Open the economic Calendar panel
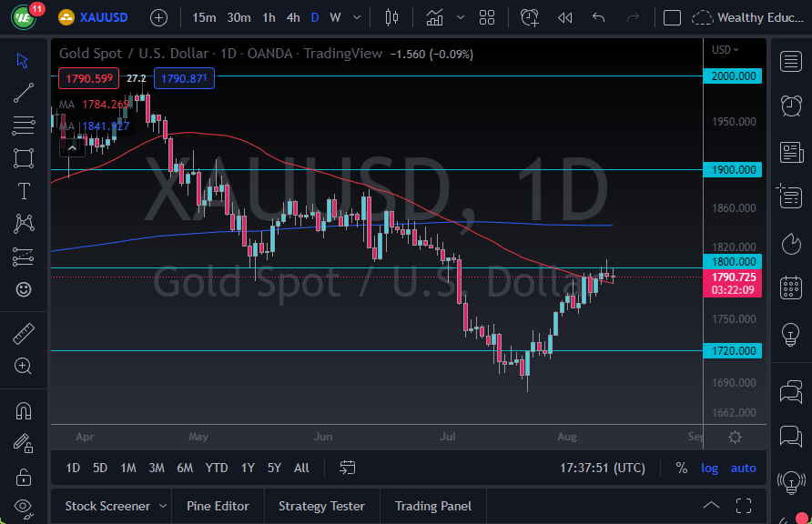 (788, 287)
